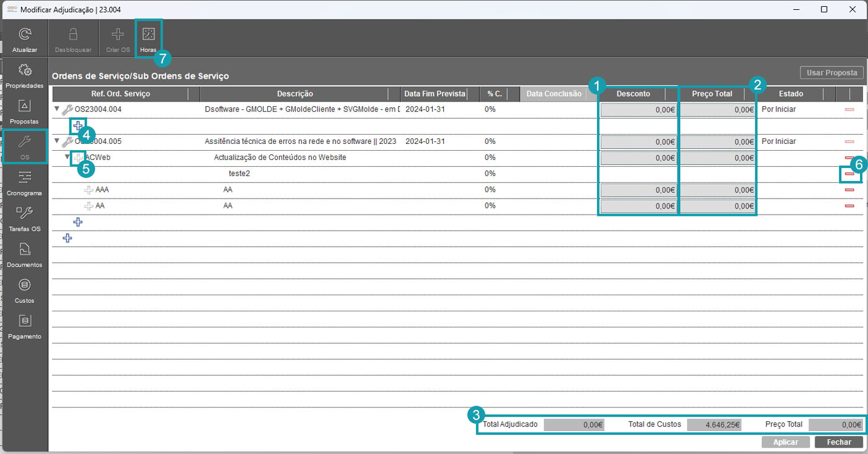Remove the teste2 row with red minus

pyautogui.click(x=849, y=174)
